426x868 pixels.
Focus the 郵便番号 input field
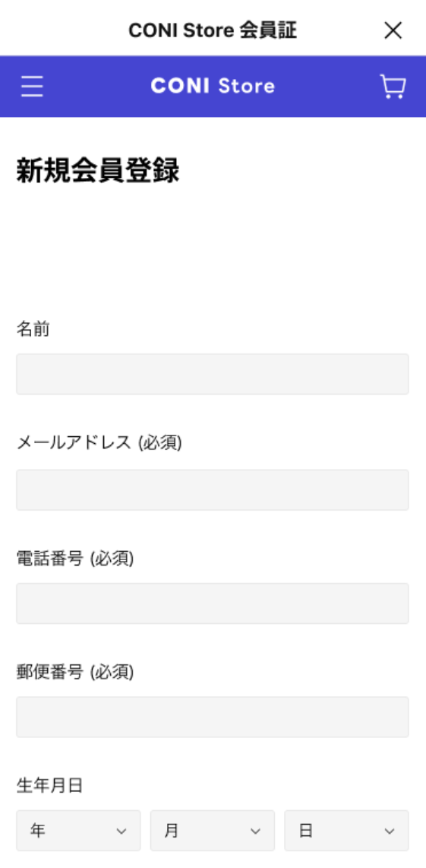tap(213, 717)
